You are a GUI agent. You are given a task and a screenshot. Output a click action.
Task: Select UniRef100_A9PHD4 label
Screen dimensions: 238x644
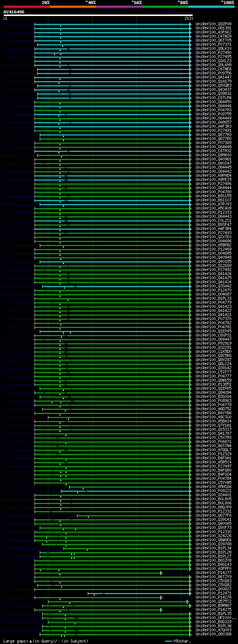point(213,176)
